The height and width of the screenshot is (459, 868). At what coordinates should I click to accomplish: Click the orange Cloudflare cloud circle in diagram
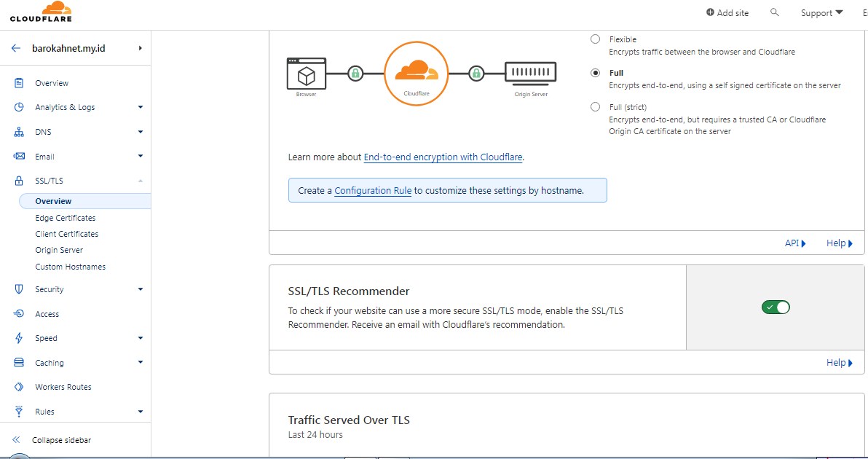[417, 73]
